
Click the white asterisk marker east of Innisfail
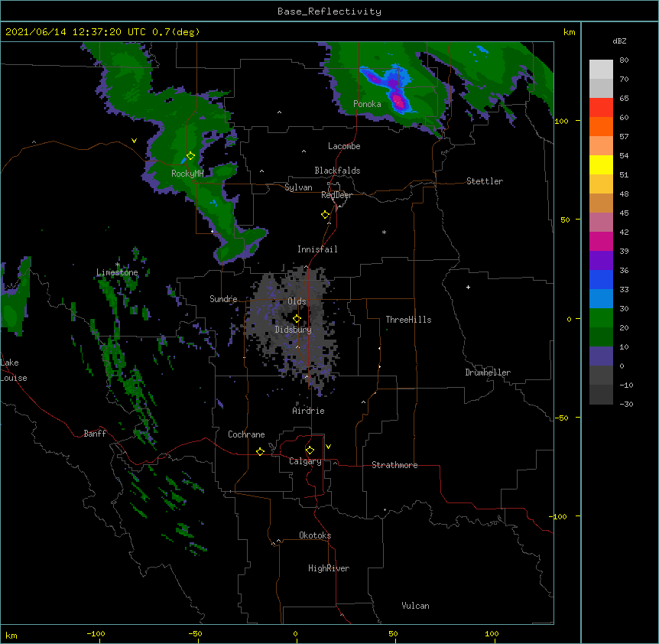384,232
